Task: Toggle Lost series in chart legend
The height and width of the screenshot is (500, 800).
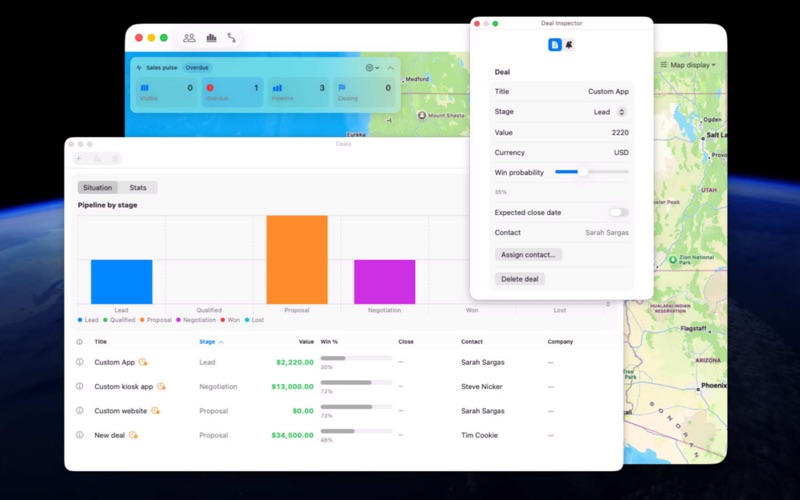Action: tap(254, 320)
